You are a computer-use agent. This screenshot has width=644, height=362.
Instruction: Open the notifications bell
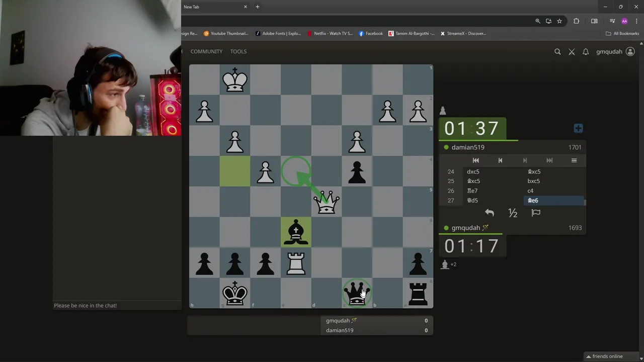point(586,51)
